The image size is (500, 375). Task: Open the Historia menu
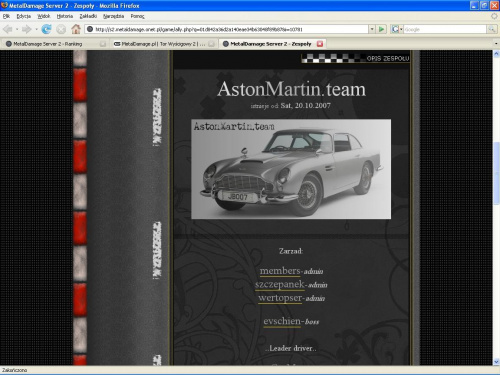click(65, 16)
